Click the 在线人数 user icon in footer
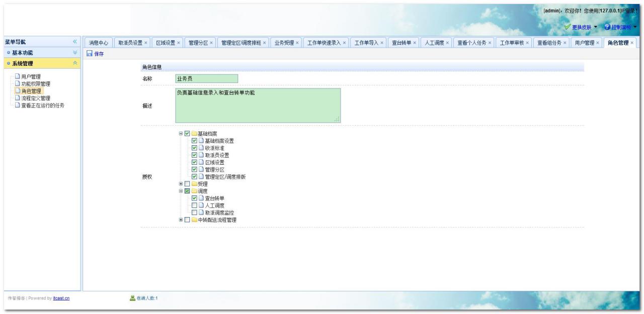Screen dimensions: 644x314 coord(133,298)
